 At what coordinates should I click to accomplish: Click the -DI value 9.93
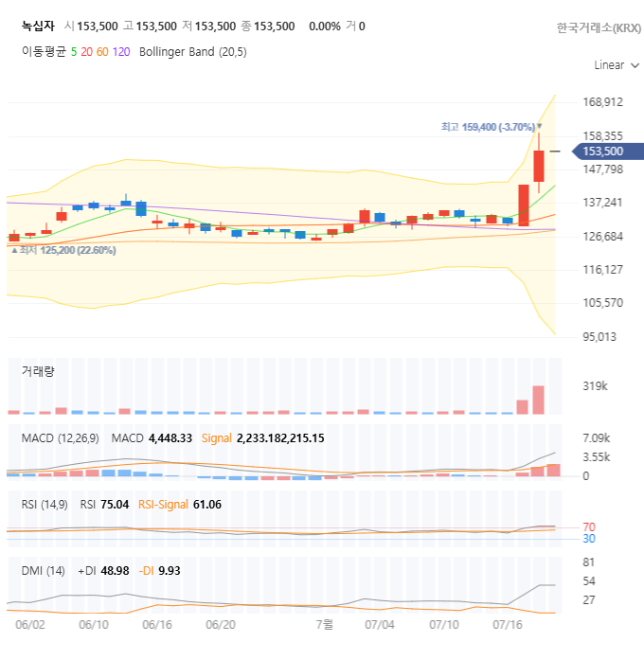tap(170, 571)
